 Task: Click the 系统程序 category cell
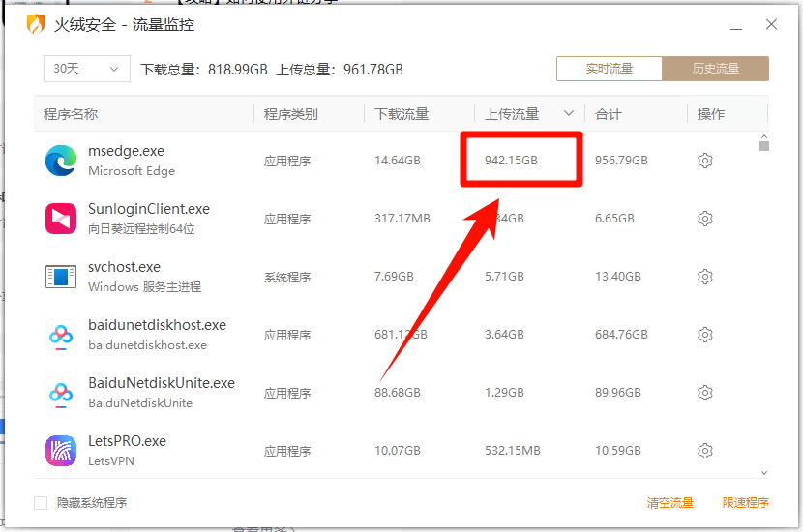click(287, 277)
